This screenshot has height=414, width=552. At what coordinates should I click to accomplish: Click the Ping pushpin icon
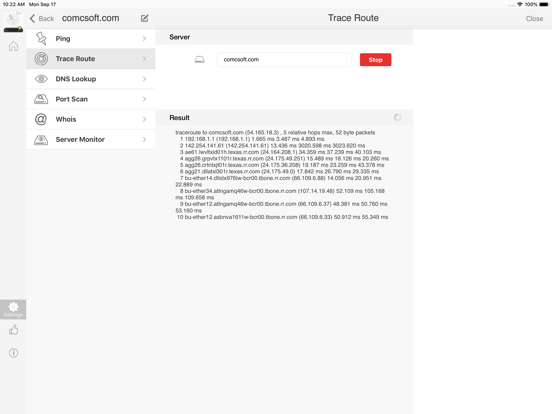click(41, 38)
